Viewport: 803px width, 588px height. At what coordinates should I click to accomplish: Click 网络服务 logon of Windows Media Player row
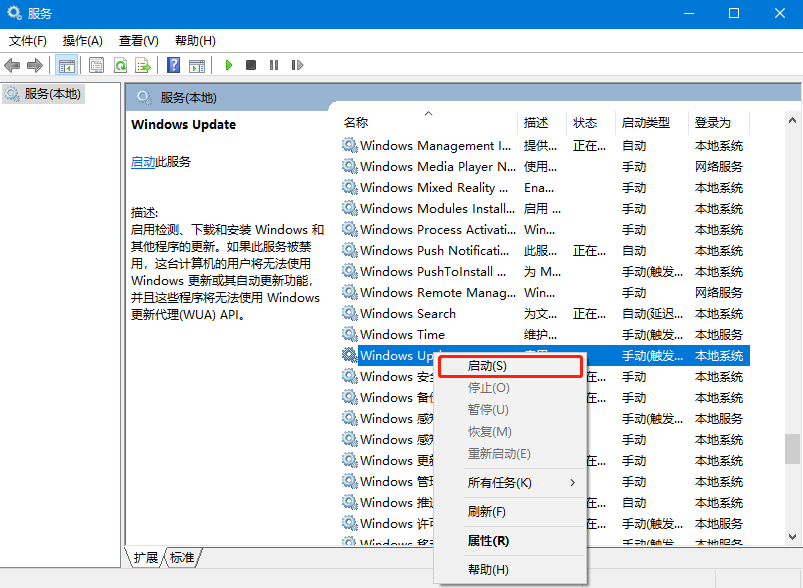(x=719, y=166)
